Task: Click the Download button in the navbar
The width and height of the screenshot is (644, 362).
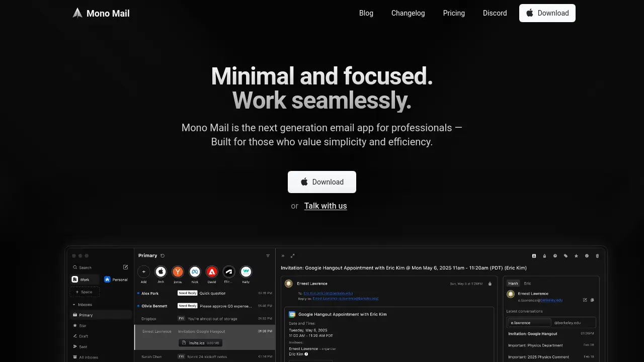Action: (547, 13)
